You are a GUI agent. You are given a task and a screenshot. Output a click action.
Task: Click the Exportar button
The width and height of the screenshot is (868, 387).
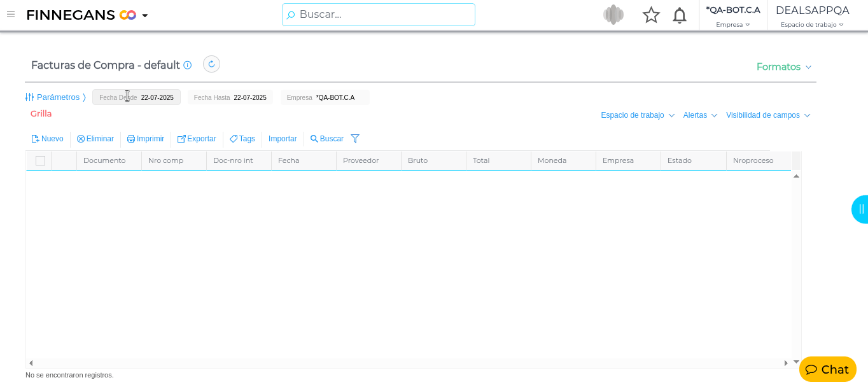click(197, 139)
